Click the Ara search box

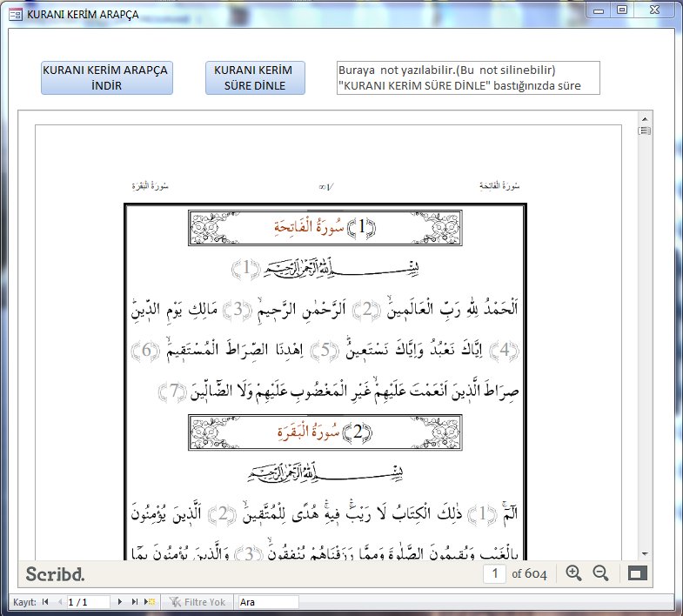(267, 602)
